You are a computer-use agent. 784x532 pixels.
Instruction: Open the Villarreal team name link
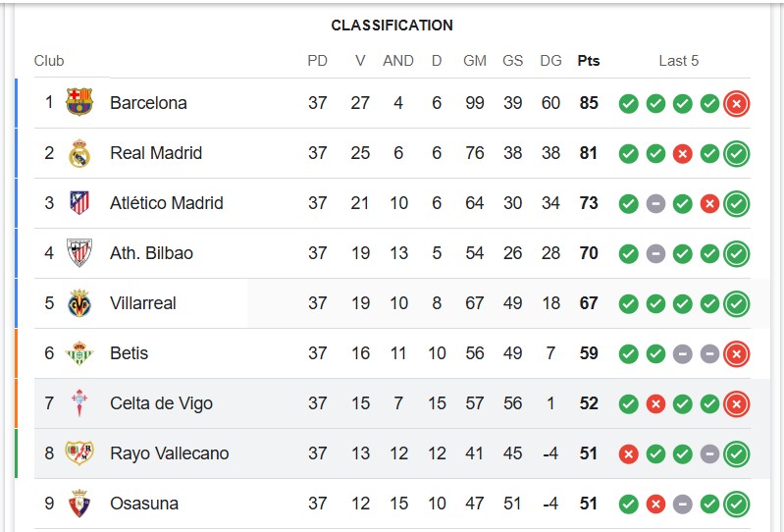point(143,303)
